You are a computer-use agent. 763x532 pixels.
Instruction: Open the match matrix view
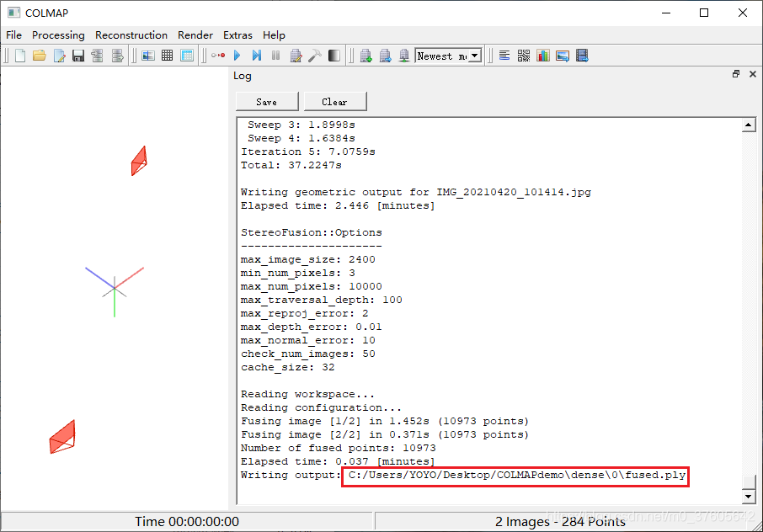[x=524, y=55]
